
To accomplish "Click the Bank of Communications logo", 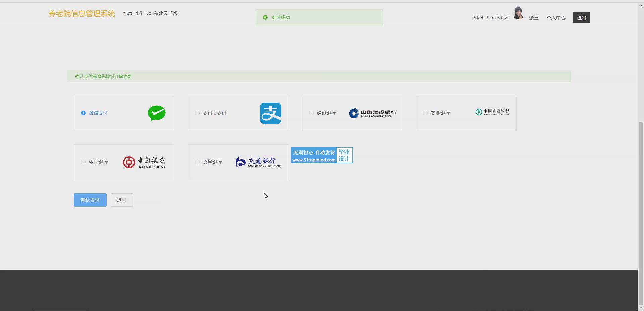I will [258, 162].
